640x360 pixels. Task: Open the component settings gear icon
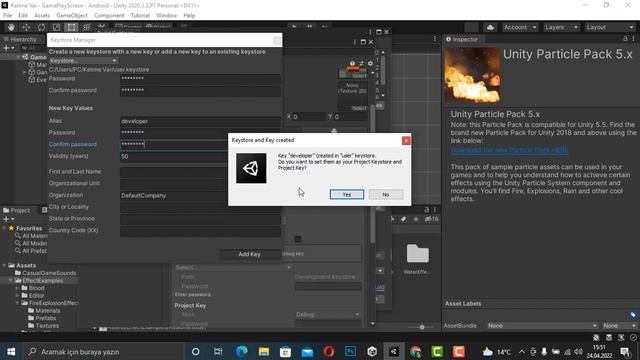(x=370, y=63)
